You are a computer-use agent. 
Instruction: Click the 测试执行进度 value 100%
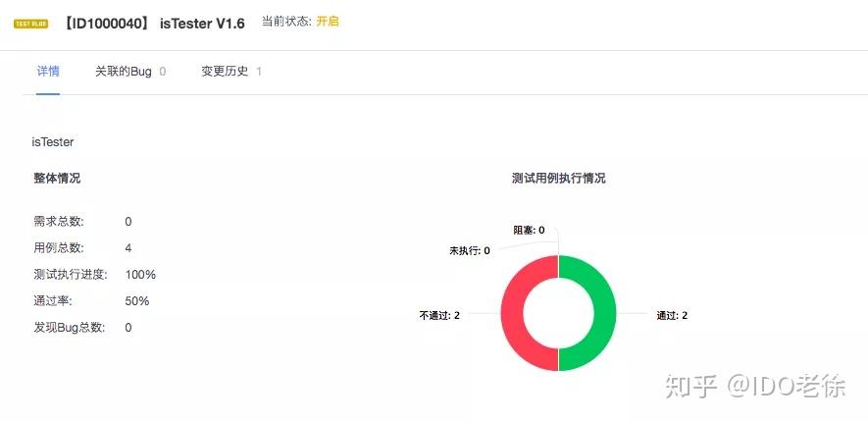140,275
